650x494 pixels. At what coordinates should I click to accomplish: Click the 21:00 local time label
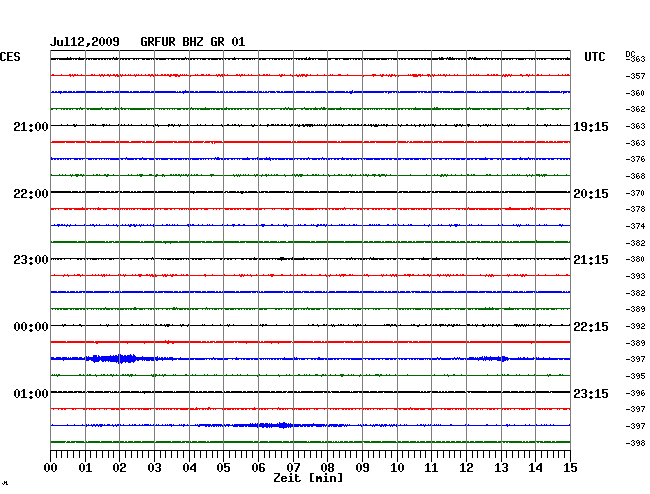click(31, 126)
